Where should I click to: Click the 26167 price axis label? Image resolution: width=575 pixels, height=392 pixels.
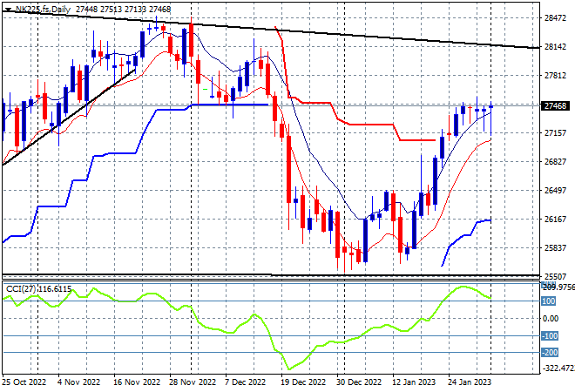pos(555,220)
